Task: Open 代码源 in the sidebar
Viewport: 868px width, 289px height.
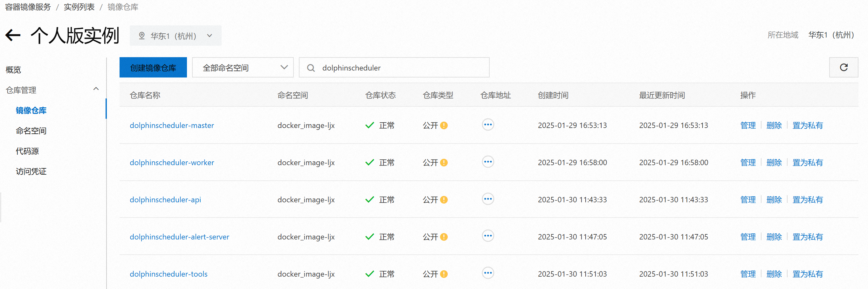Action: tap(27, 151)
